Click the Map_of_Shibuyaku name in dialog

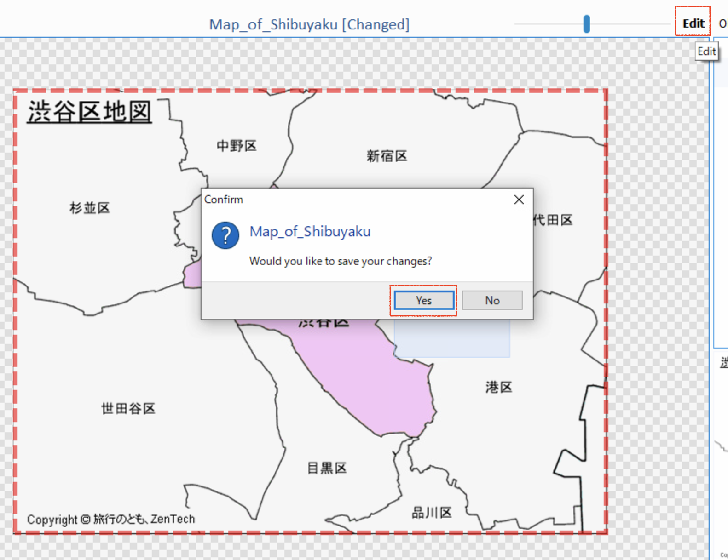coord(310,231)
